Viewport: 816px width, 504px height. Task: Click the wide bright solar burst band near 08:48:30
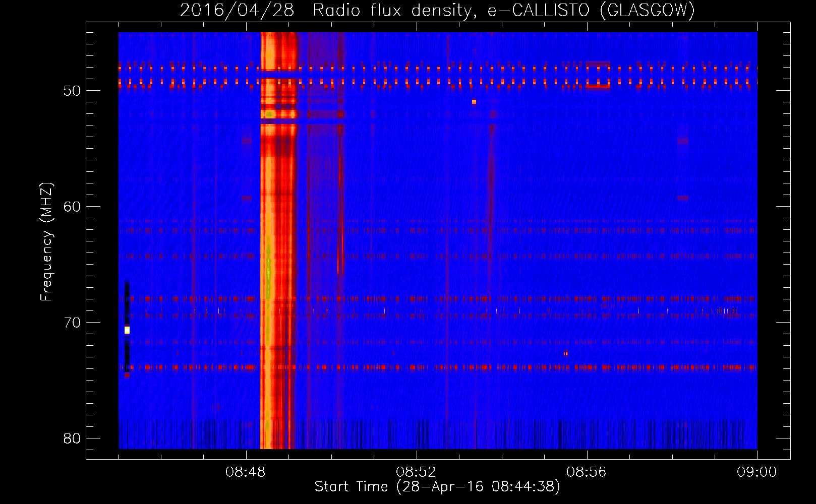click(x=278, y=240)
